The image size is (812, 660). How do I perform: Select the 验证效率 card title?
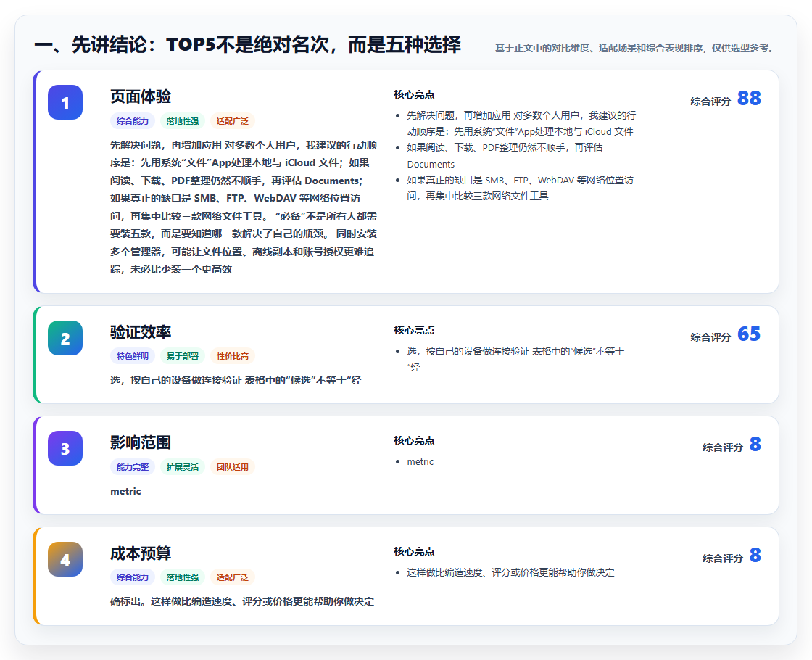(141, 332)
